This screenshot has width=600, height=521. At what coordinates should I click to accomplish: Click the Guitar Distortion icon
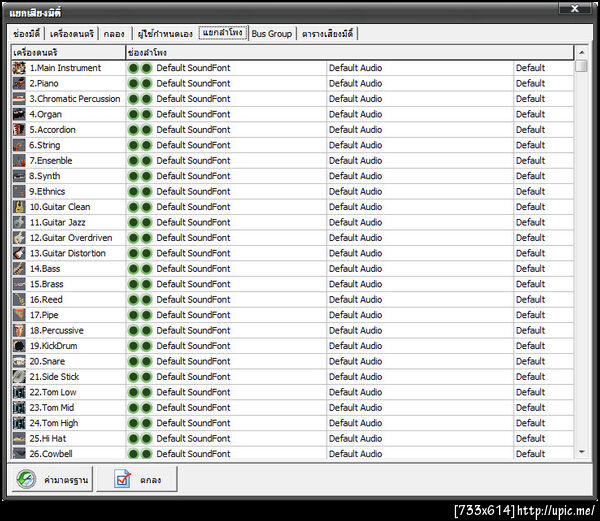19,253
